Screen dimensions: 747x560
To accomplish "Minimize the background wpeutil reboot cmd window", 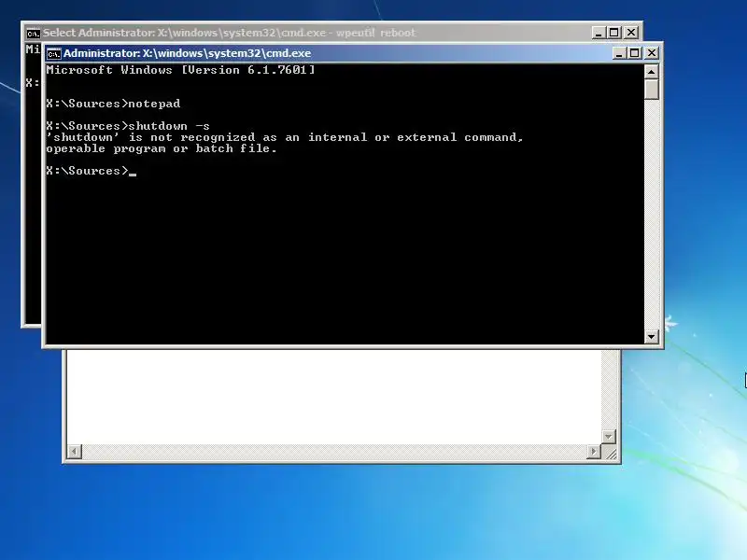I will pos(599,33).
